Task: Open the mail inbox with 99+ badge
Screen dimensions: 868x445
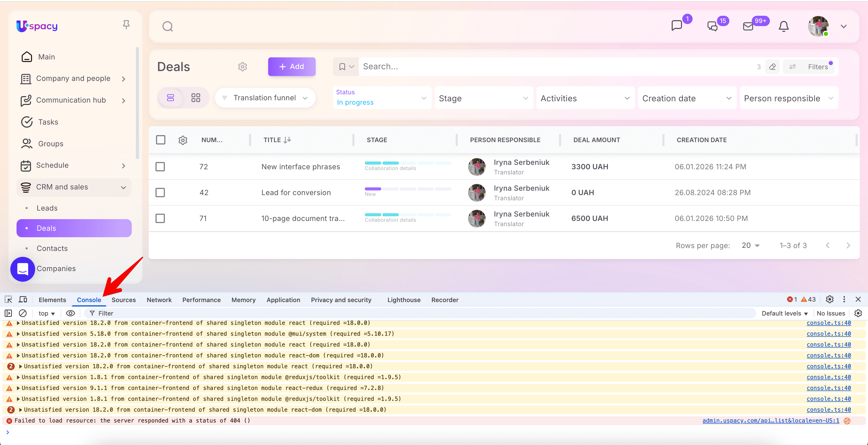Action: click(748, 26)
